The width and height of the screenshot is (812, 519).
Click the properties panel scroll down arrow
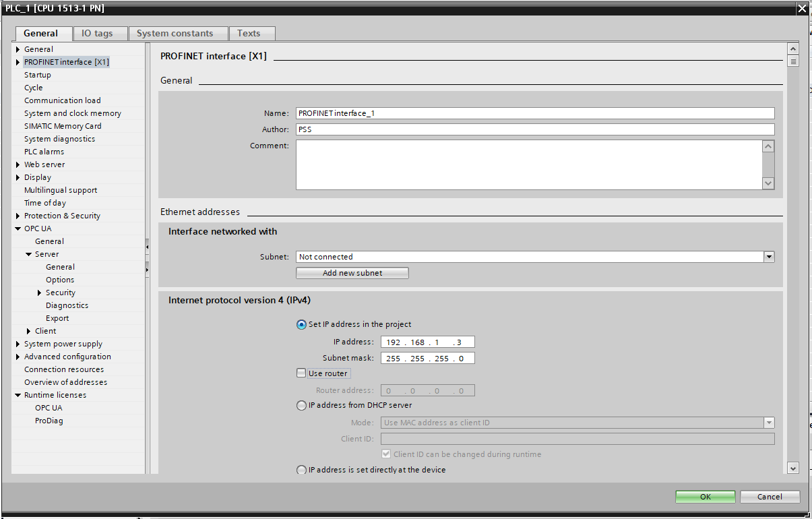click(792, 468)
